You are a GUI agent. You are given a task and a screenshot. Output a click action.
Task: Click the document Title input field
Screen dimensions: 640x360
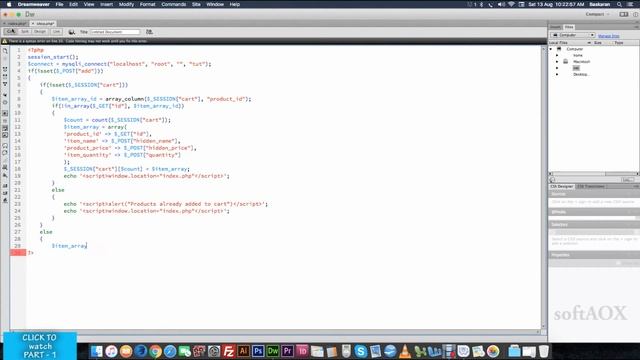pos(115,32)
